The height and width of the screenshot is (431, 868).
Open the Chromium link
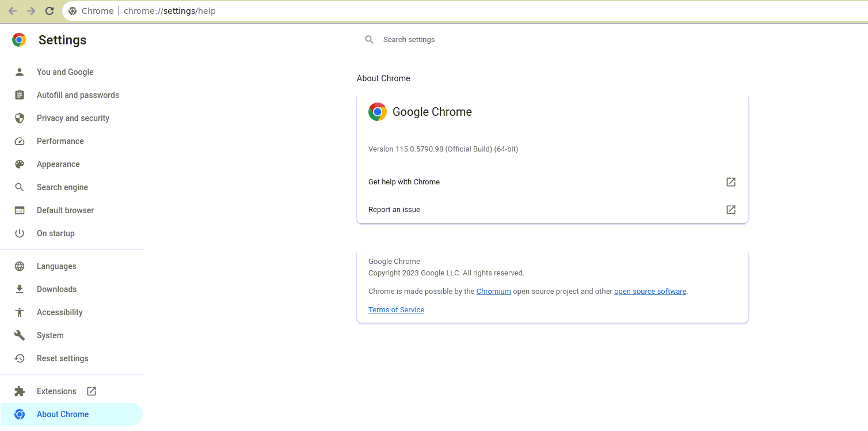(494, 292)
